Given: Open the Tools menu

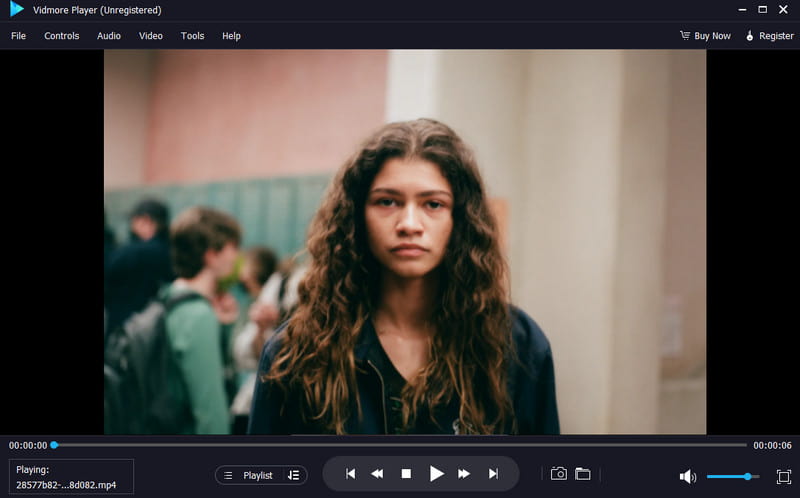Looking at the screenshot, I should click(x=192, y=36).
